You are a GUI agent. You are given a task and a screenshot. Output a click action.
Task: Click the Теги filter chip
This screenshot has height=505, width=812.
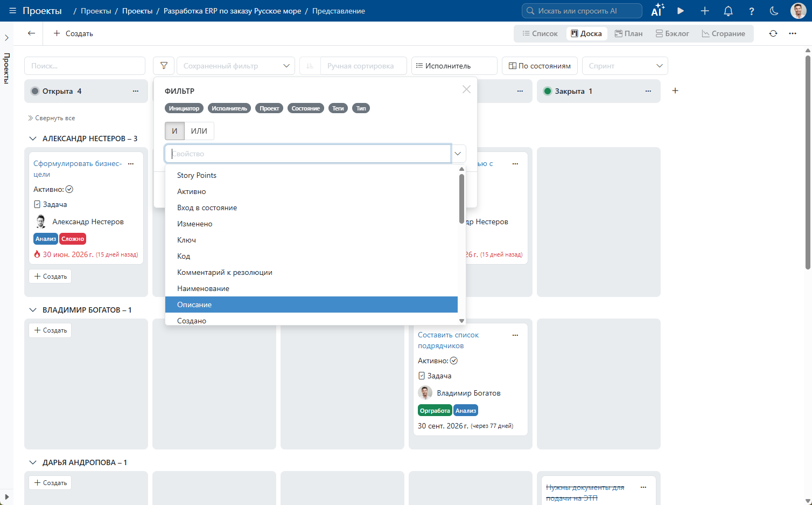338,108
